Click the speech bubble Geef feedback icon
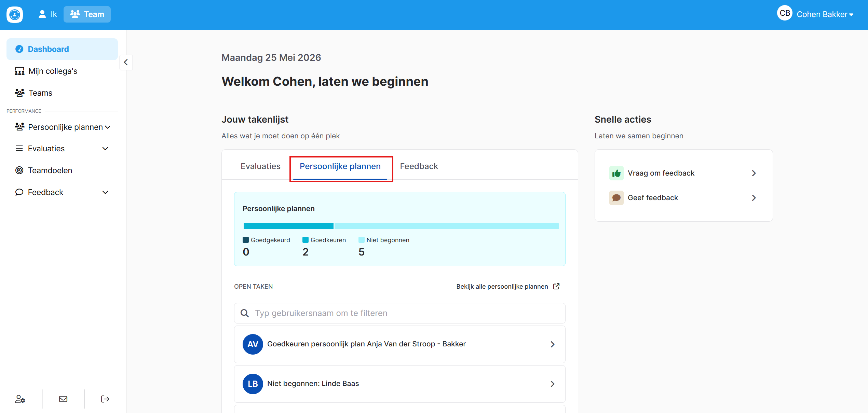Image resolution: width=868 pixels, height=413 pixels. pos(616,198)
